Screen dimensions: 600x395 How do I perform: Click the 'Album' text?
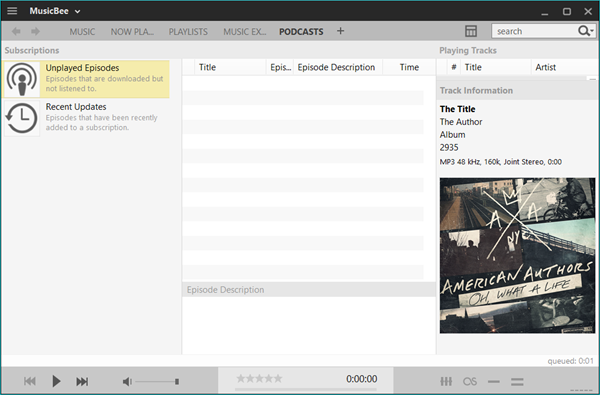[452, 135]
